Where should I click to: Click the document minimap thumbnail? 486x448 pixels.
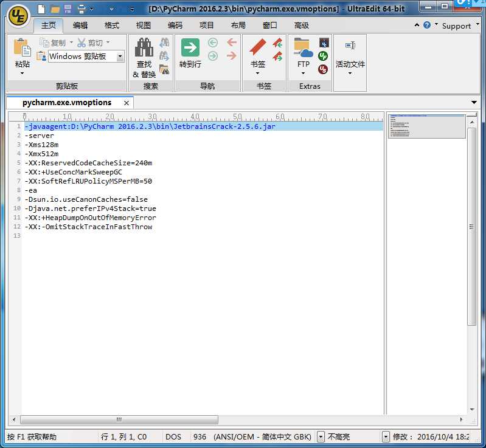click(427, 126)
